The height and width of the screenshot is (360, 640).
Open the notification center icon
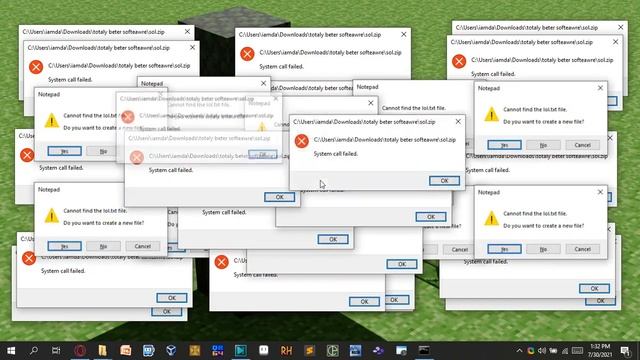pos(625,351)
